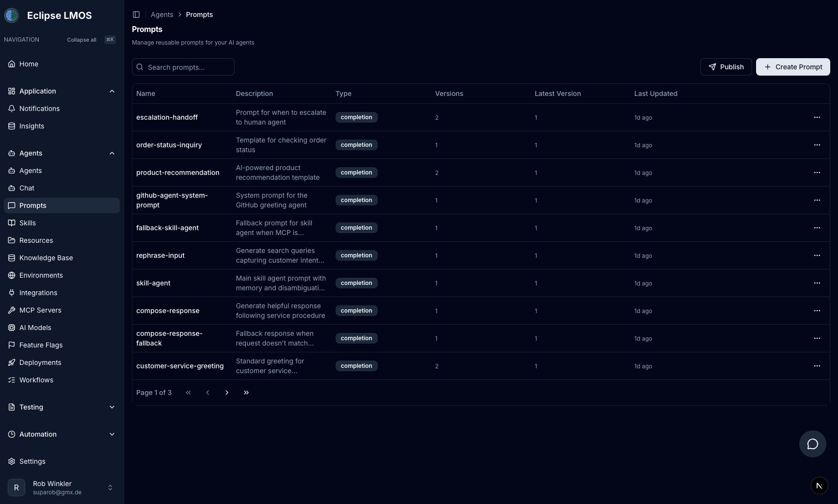The width and height of the screenshot is (838, 504).
Task: Click the order-status-inquiry prompt name
Action: point(169,145)
